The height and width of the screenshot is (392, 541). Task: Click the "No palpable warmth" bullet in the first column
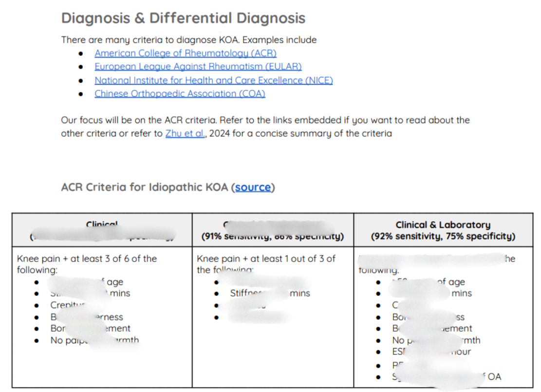pyautogui.click(x=65, y=340)
